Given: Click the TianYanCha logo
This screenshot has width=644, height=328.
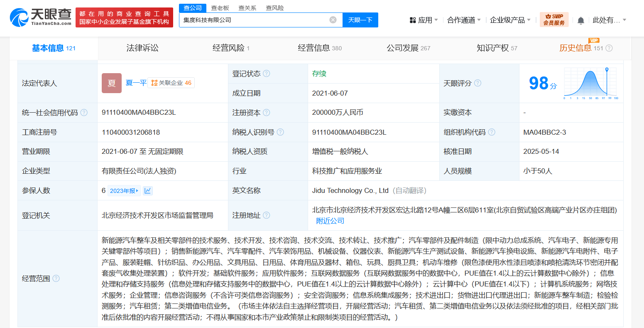Looking at the screenshot, I should (41, 17).
